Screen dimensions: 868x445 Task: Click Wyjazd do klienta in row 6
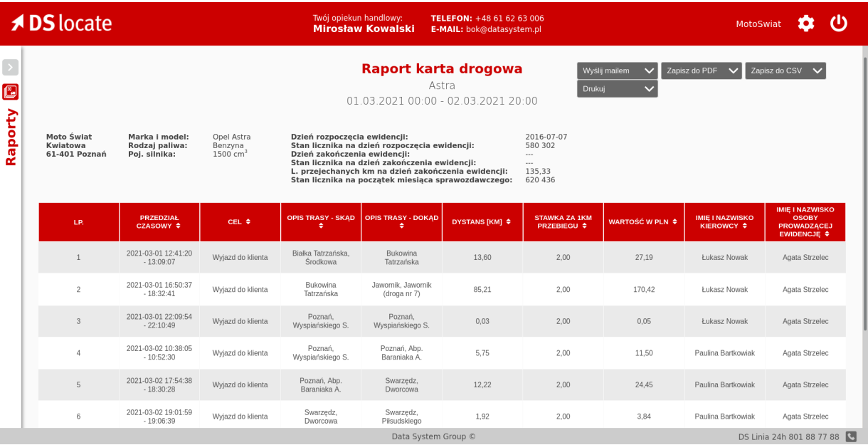coord(240,417)
